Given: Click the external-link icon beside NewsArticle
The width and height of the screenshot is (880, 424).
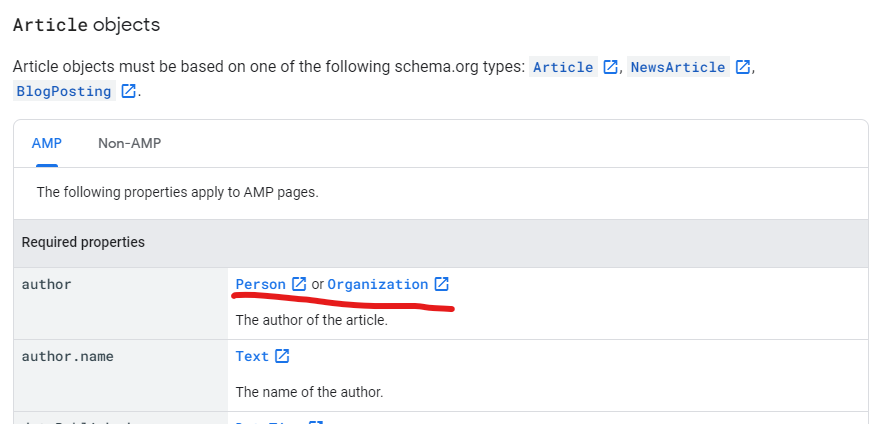Looking at the screenshot, I should (742, 67).
